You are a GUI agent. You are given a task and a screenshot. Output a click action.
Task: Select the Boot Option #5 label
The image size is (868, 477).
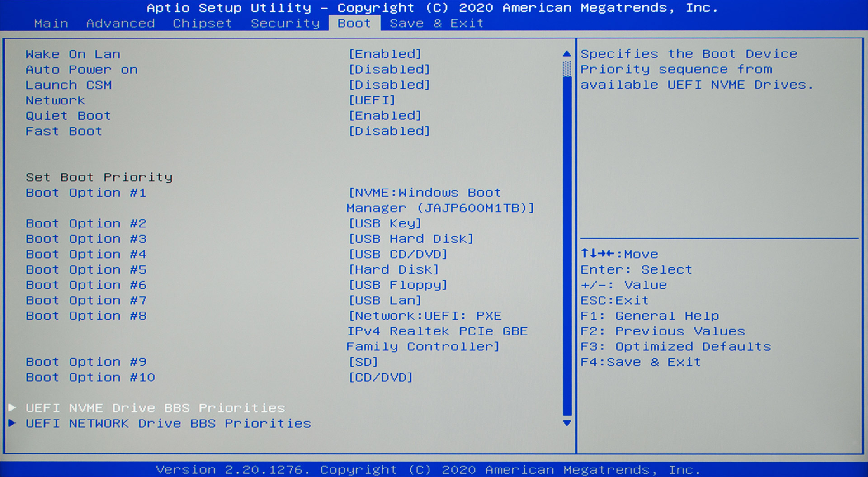pyautogui.click(x=86, y=269)
